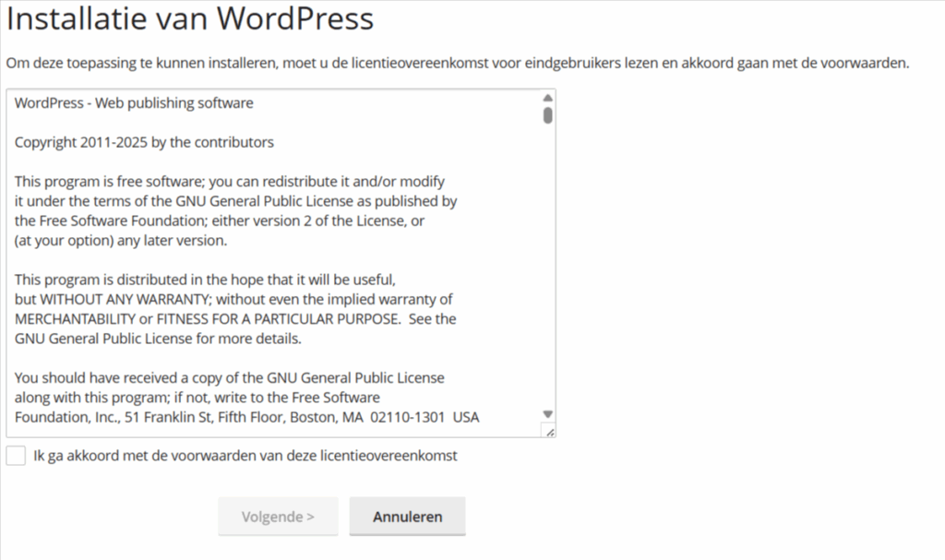Viewport: 945px width, 560px height.
Task: Click the line 'along with this program; if not'
Action: pos(197,398)
